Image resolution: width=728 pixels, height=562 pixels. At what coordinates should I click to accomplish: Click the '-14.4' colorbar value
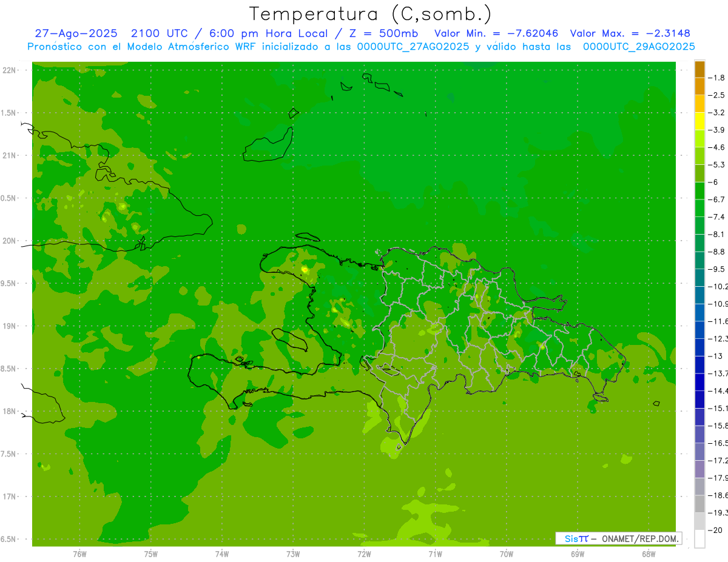point(718,390)
